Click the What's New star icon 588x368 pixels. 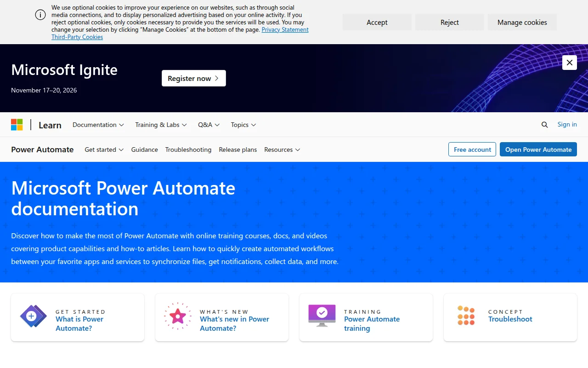click(x=178, y=316)
